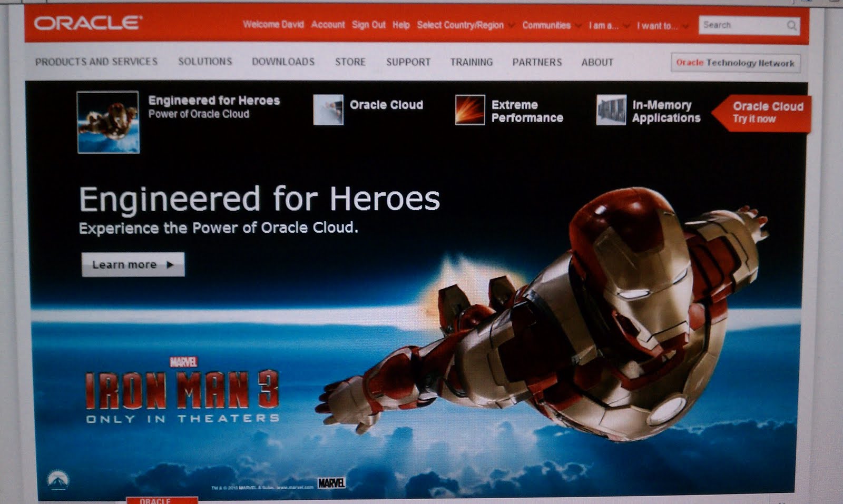The height and width of the screenshot is (504, 843).
Task: Click the Learn more arrow icon
Action: coord(169,265)
